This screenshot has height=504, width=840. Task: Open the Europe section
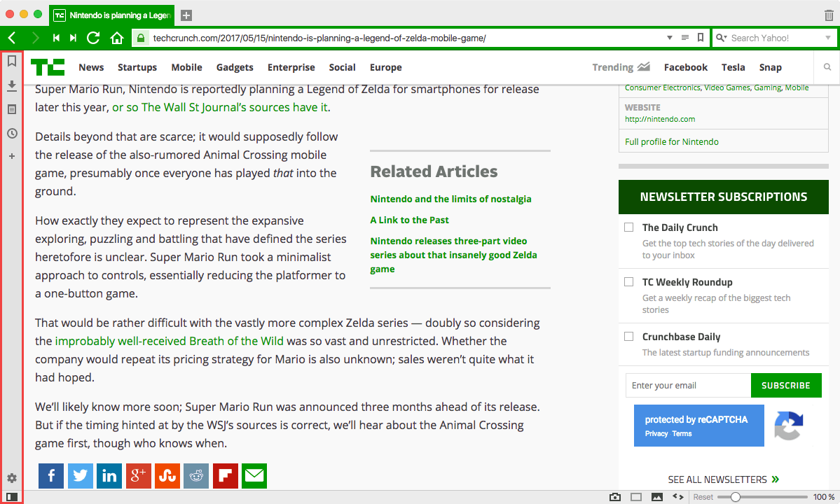[386, 67]
